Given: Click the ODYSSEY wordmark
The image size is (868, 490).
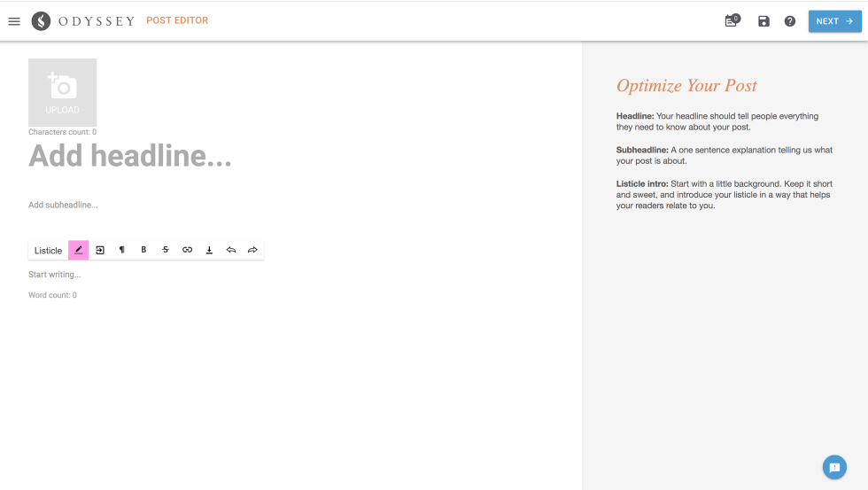Looking at the screenshot, I should pos(97,21).
